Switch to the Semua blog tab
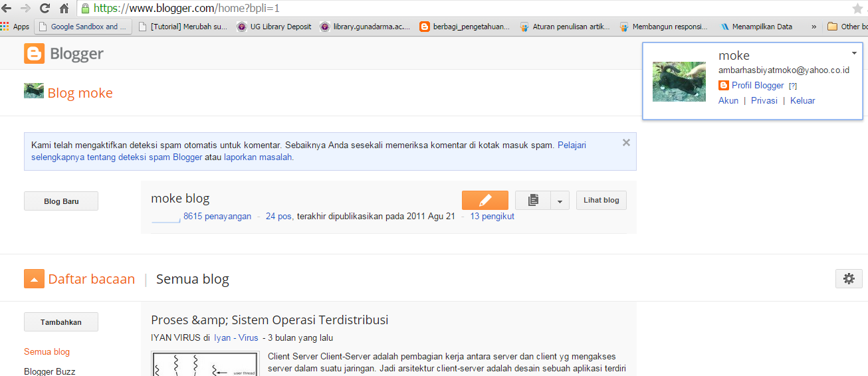 tap(193, 279)
